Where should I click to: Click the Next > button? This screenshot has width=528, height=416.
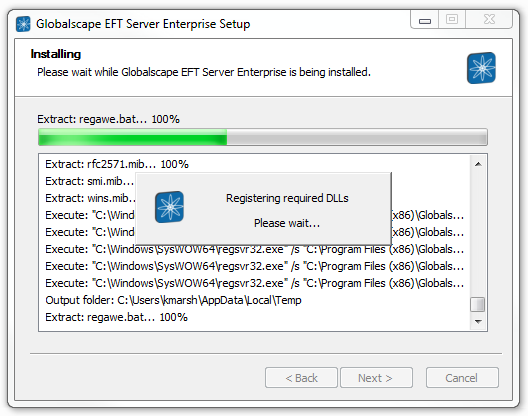coord(376,378)
